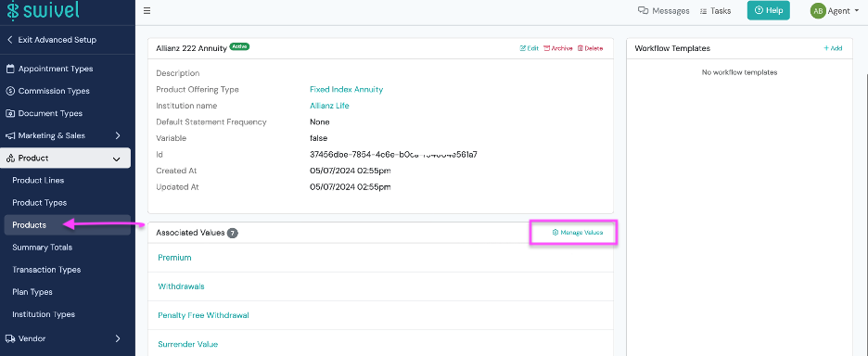Click Archive on Allianz 222 Annuity
This screenshot has height=356, width=868.
558,48
